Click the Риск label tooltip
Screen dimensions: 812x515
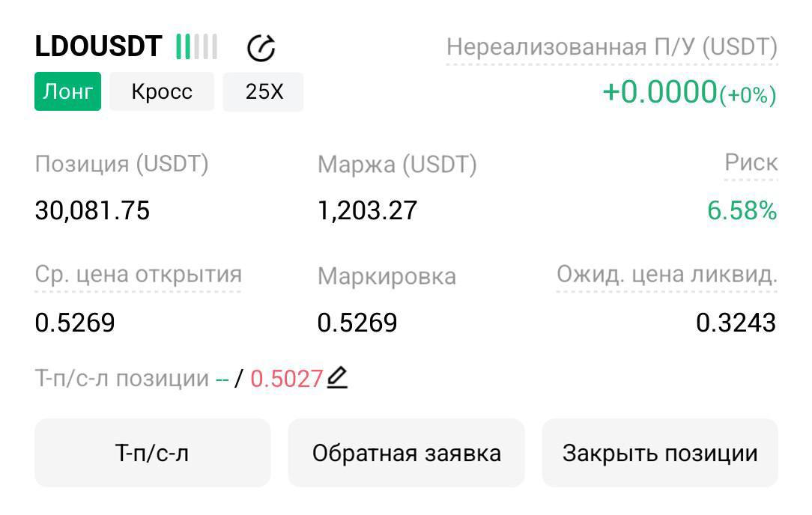pos(751,162)
